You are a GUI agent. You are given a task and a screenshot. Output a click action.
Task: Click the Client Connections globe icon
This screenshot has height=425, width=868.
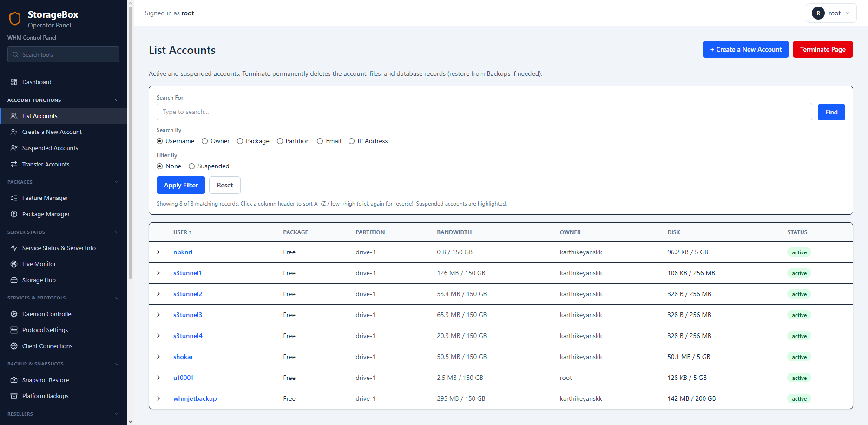tap(14, 346)
